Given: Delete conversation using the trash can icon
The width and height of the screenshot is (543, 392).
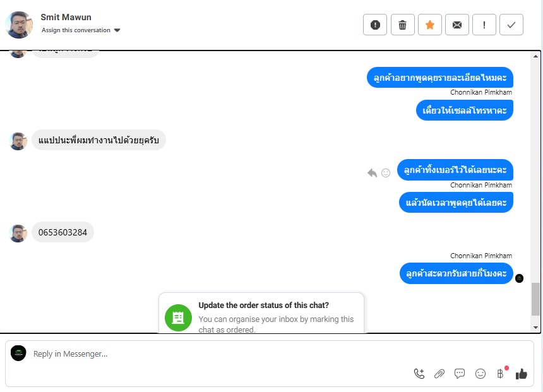Looking at the screenshot, I should (x=402, y=25).
